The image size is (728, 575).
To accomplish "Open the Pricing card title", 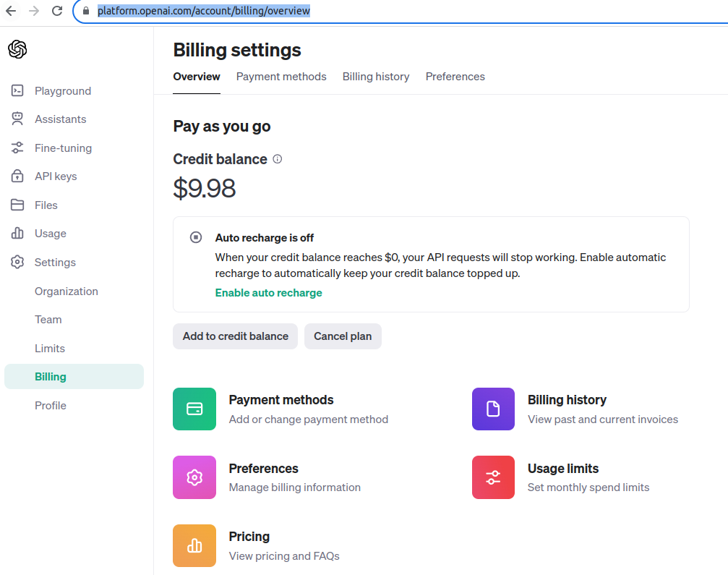I will [249, 537].
